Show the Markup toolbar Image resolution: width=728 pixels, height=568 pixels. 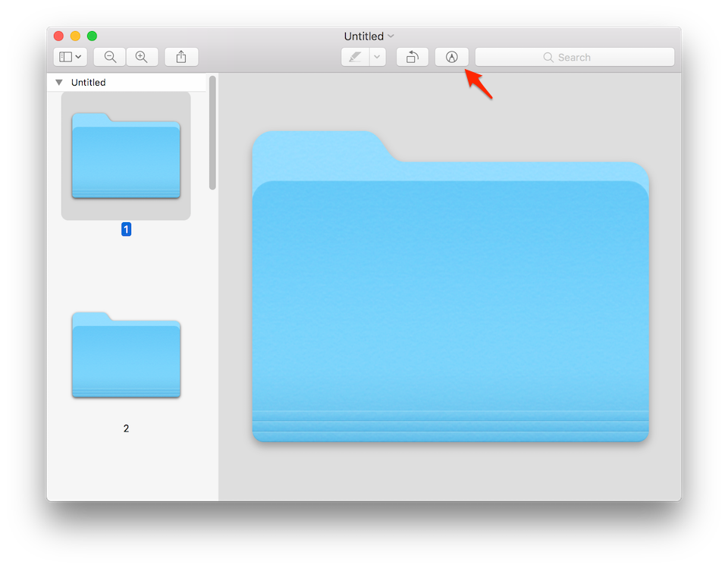[451, 57]
